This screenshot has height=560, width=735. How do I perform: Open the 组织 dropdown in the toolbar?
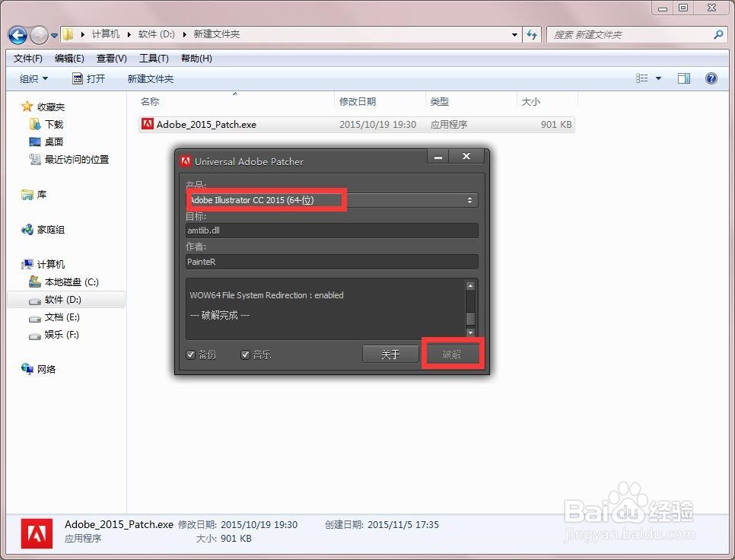[x=33, y=78]
